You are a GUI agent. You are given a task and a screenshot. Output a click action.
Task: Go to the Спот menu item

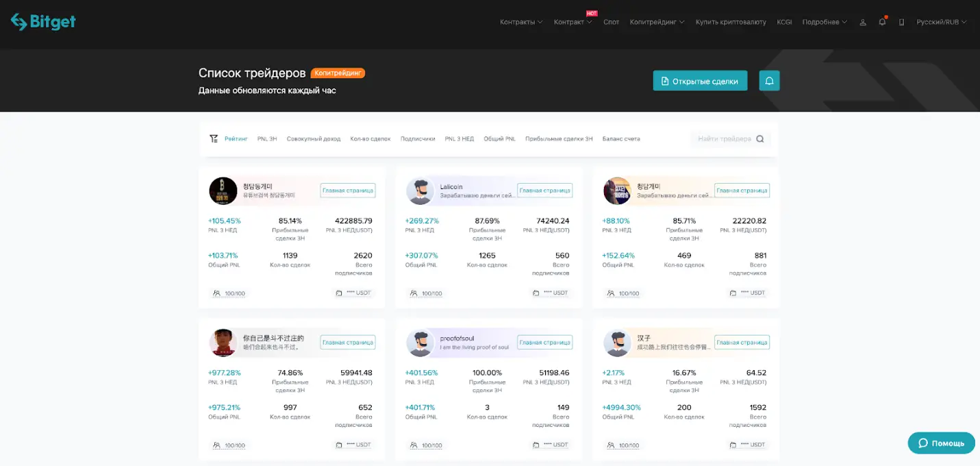pos(611,22)
